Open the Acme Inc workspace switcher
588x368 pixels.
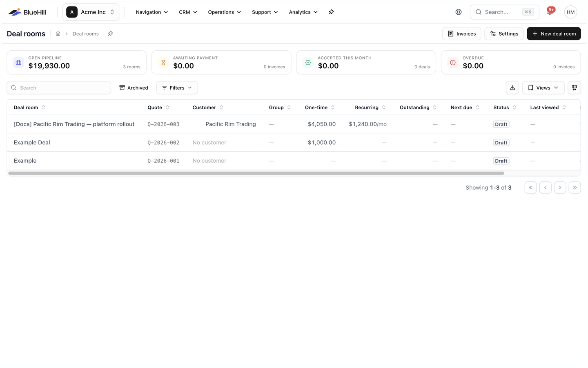coord(91,12)
